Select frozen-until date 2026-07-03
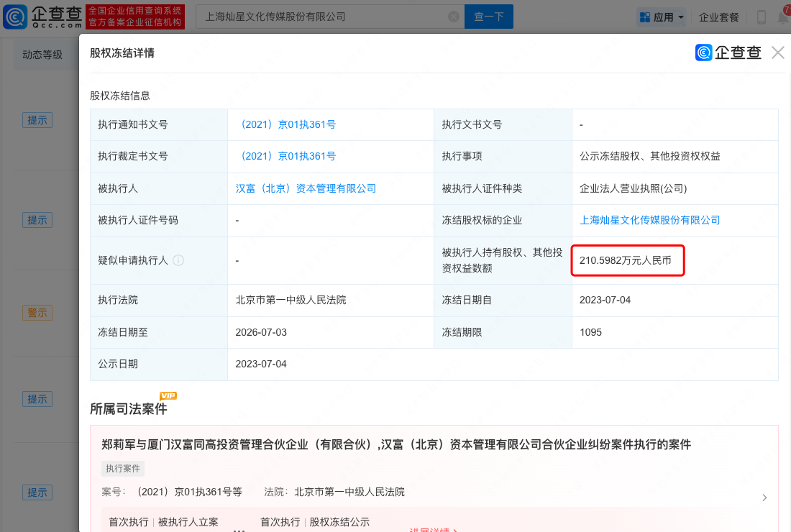The image size is (791, 532). [261, 332]
